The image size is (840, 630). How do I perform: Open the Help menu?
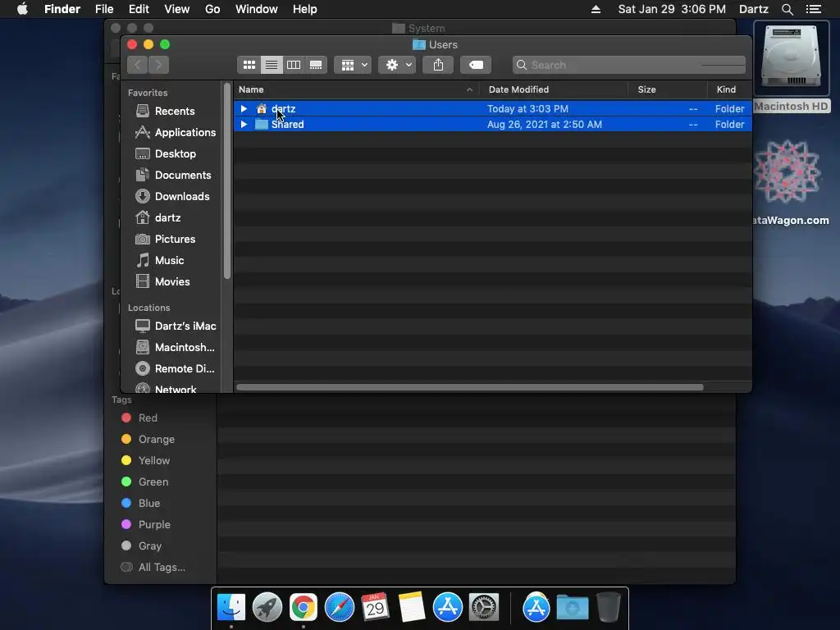tap(305, 9)
